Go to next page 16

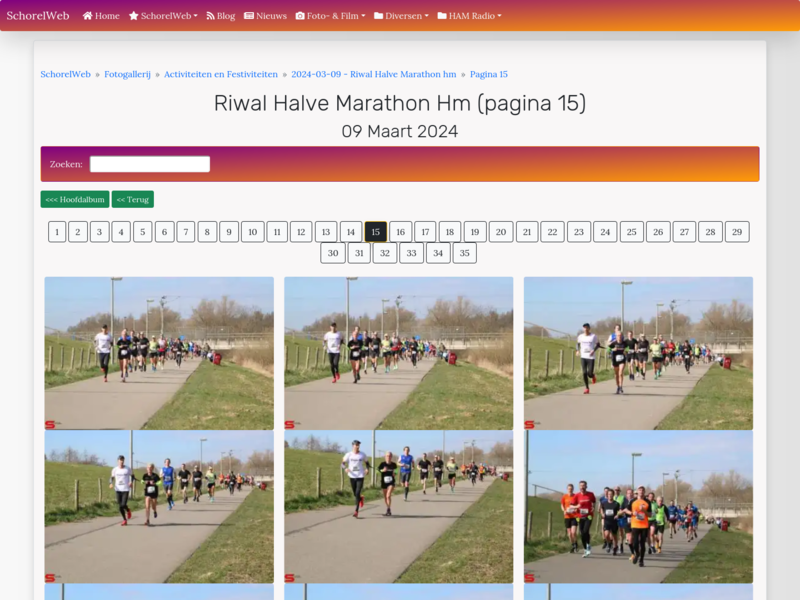click(401, 232)
